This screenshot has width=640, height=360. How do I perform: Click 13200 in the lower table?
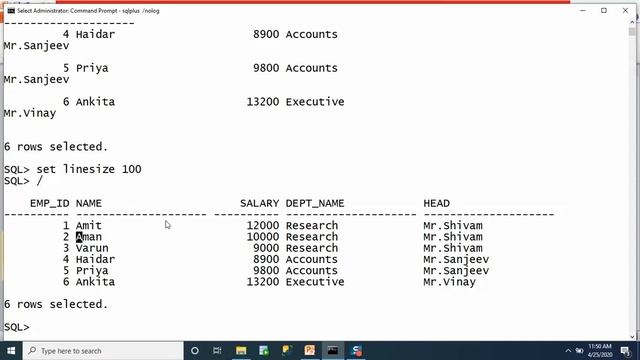pyautogui.click(x=262, y=282)
